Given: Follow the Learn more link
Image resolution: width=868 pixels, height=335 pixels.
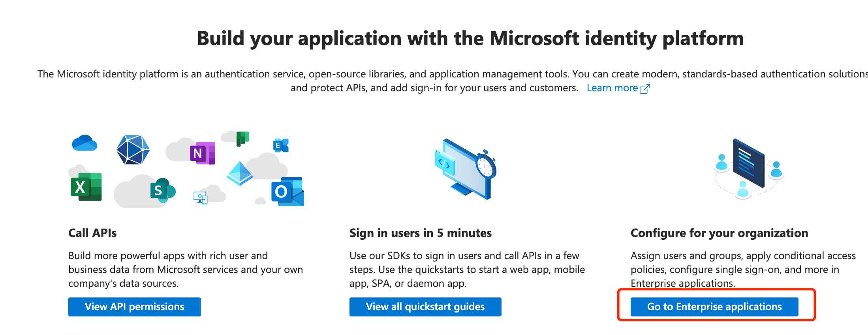Looking at the screenshot, I should pyautogui.click(x=618, y=88).
